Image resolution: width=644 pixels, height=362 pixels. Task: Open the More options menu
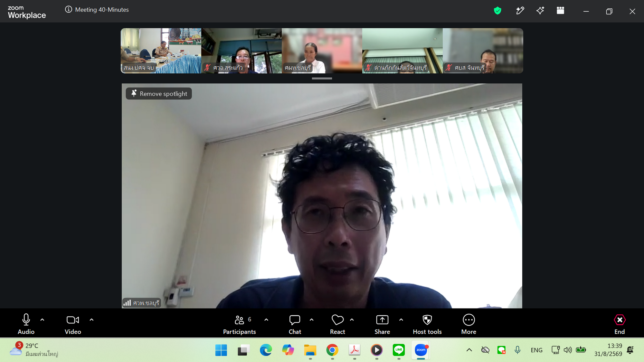coord(469,324)
